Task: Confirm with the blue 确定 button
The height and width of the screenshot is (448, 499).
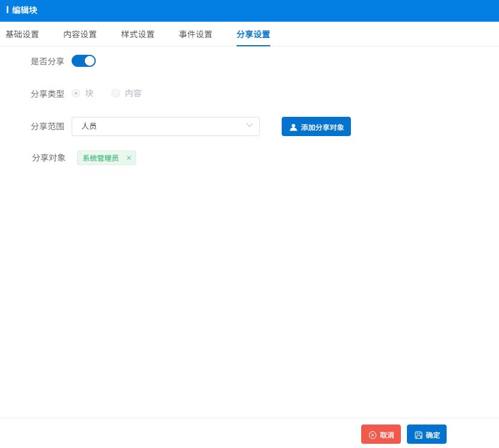Action: tap(426, 434)
